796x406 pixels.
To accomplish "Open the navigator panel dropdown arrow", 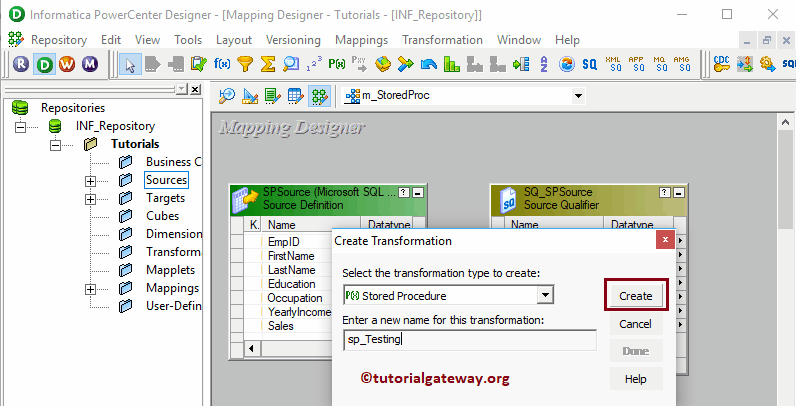I will pyautogui.click(x=182, y=89).
